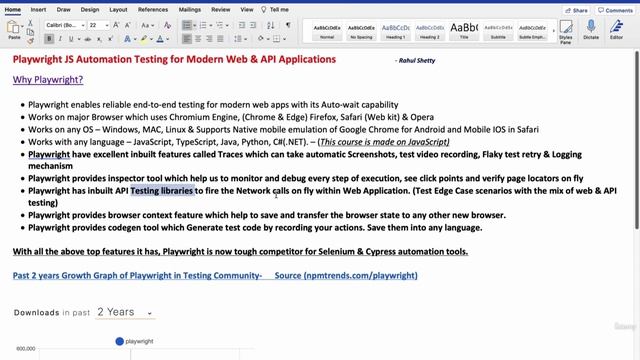Apply the Subtitle style

point(498,31)
